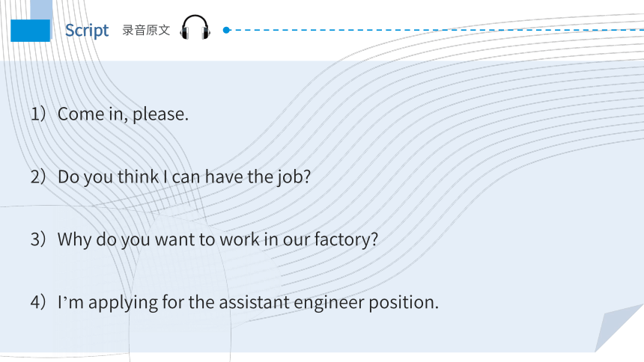Select sentence "Come in, please."
Screen dimensions: 644x362
tap(123, 114)
